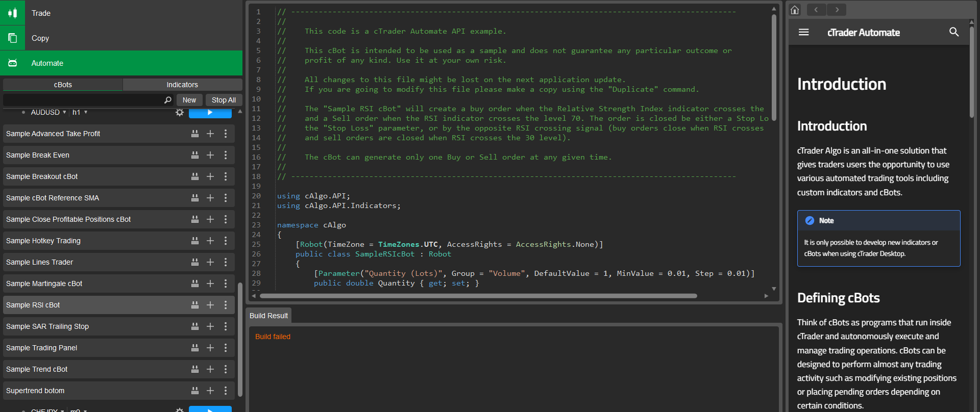This screenshot has width=980, height=412.
Task: Click the code editor vertical scrollbar
Action: 774,66
